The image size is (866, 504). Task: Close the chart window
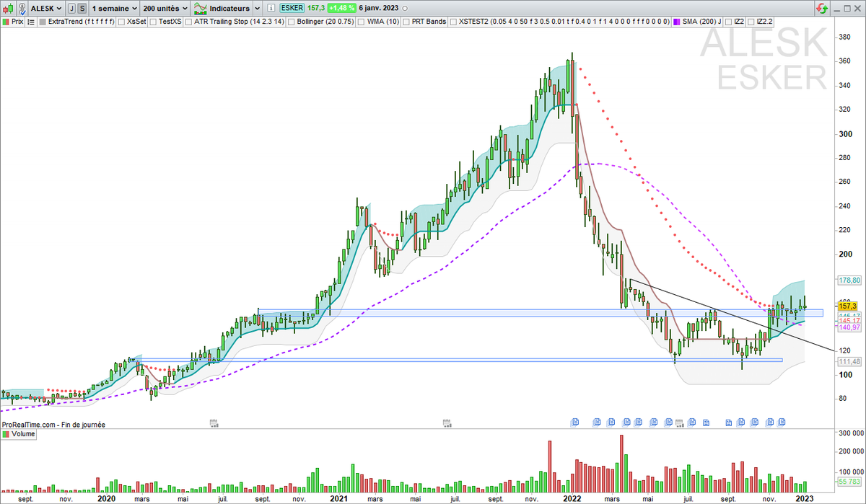coord(857,9)
